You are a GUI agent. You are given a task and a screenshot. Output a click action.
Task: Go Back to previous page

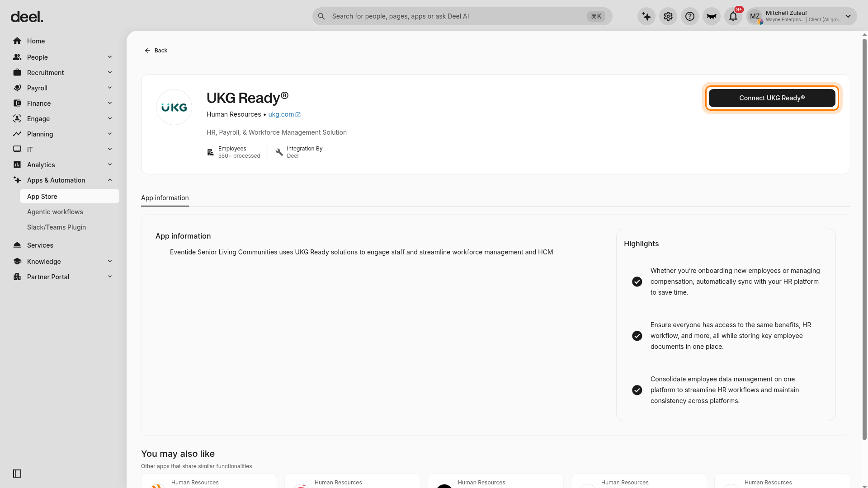[x=156, y=51]
